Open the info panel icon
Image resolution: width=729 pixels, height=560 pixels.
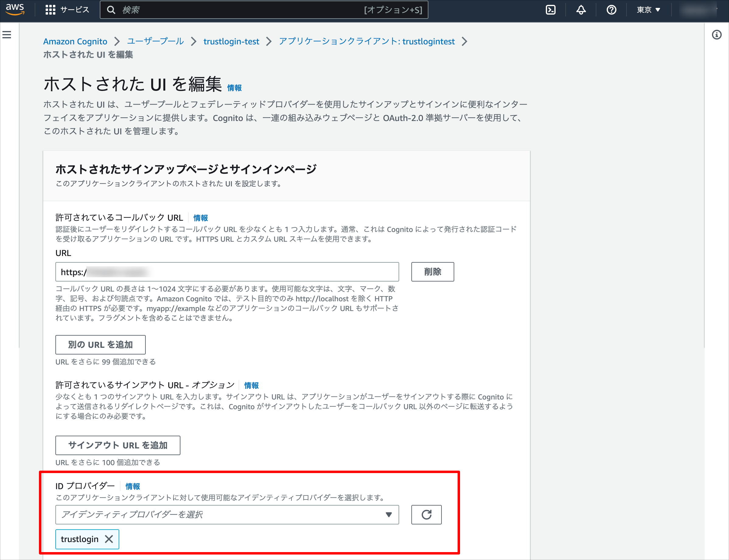click(x=716, y=35)
